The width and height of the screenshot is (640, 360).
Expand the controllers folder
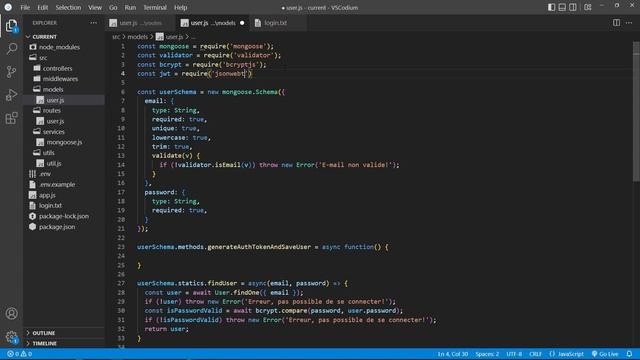coord(64,68)
